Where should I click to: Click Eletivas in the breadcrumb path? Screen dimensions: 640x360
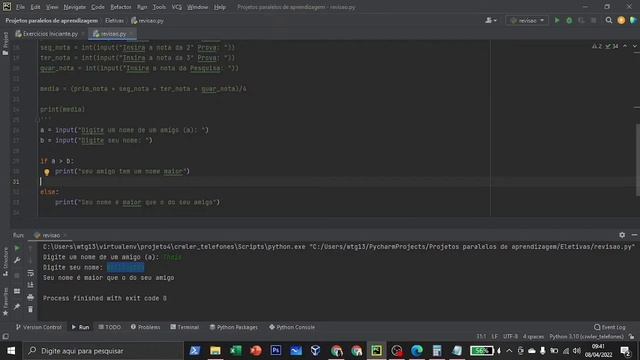point(114,20)
